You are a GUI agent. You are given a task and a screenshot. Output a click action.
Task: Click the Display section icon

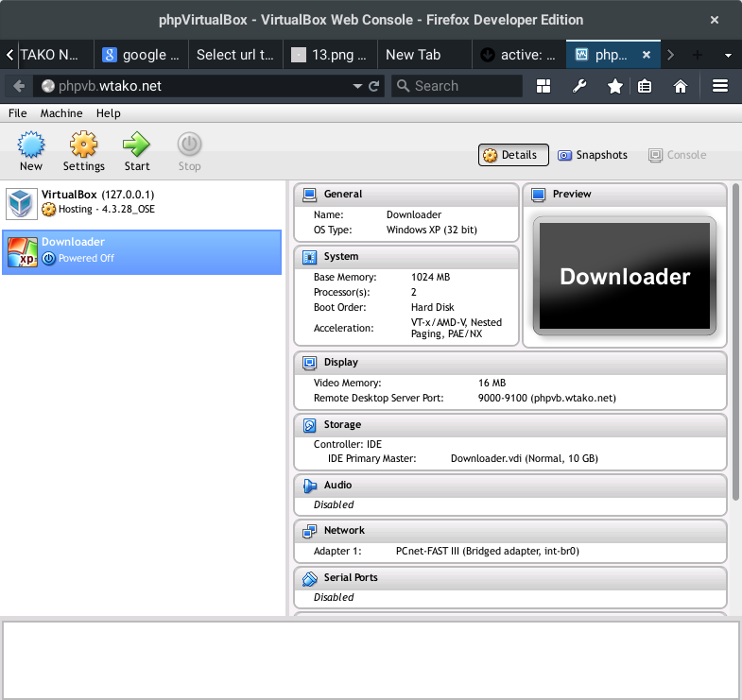pyautogui.click(x=309, y=363)
